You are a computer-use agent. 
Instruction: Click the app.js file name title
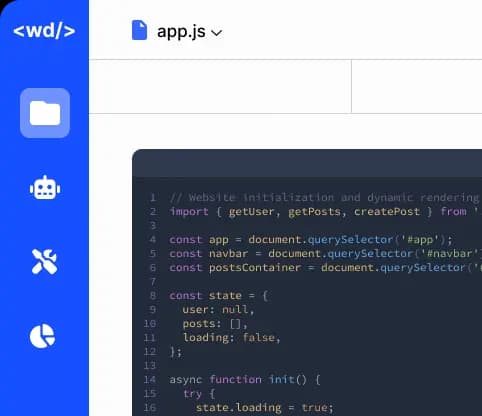(x=181, y=32)
